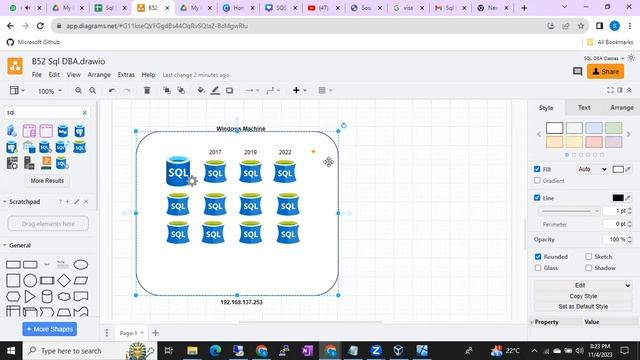Click the To Back toolbar icon
640x360 pixels.
point(181,91)
